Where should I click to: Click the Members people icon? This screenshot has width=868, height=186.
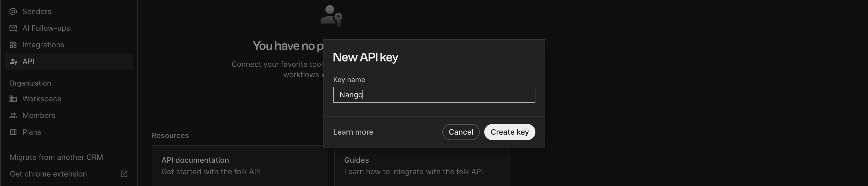[13, 116]
